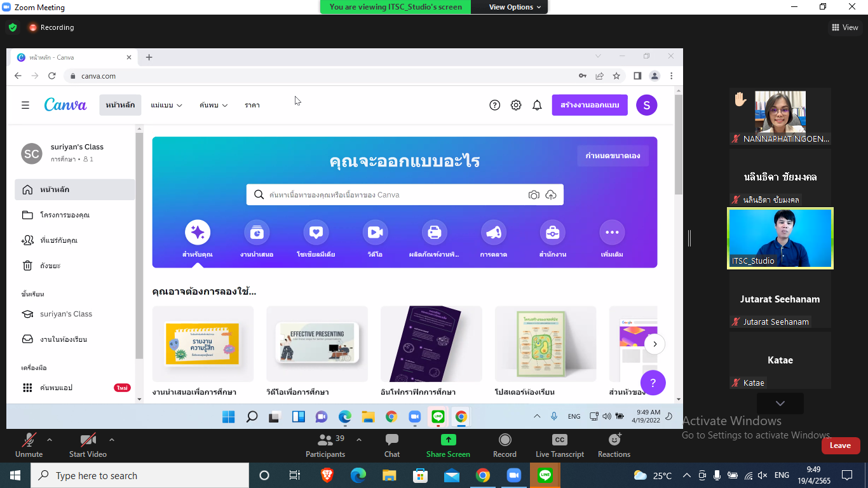Screen dimensions: 868x488
Task: Click the Zoom Record button
Action: click(505, 445)
